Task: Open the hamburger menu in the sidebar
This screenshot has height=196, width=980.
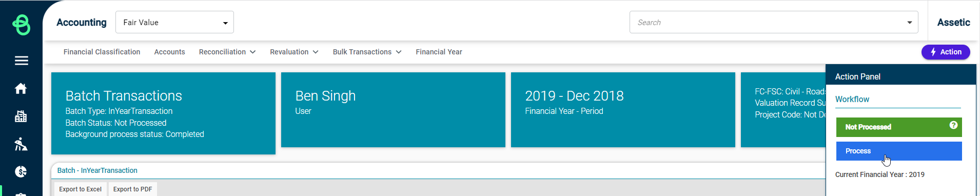Action: point(21,61)
